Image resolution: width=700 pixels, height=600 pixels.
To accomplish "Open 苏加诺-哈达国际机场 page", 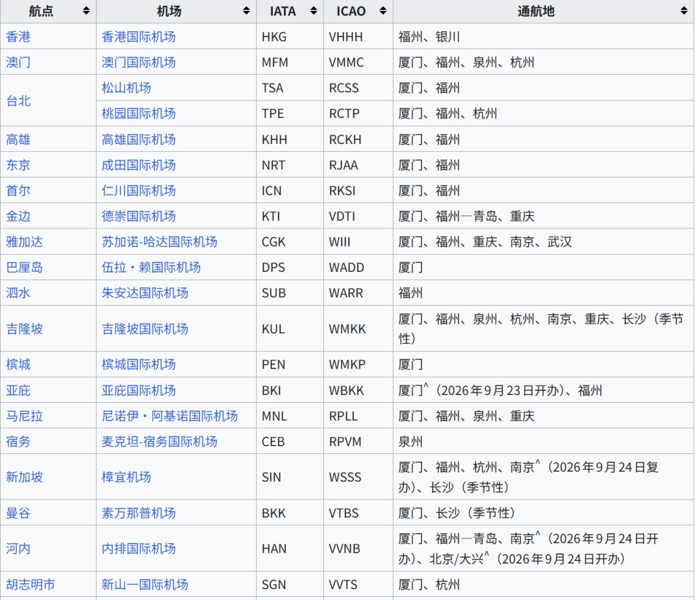I will point(159,242).
